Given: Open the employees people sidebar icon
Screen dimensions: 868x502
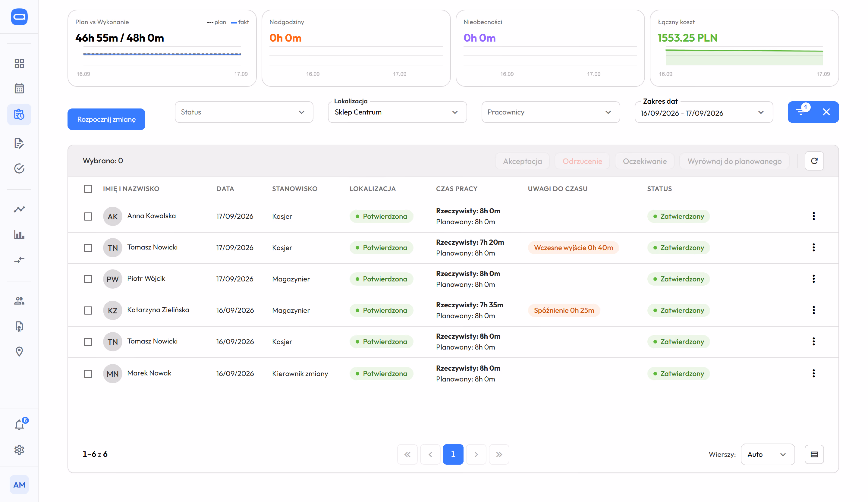Looking at the screenshot, I should (19, 301).
